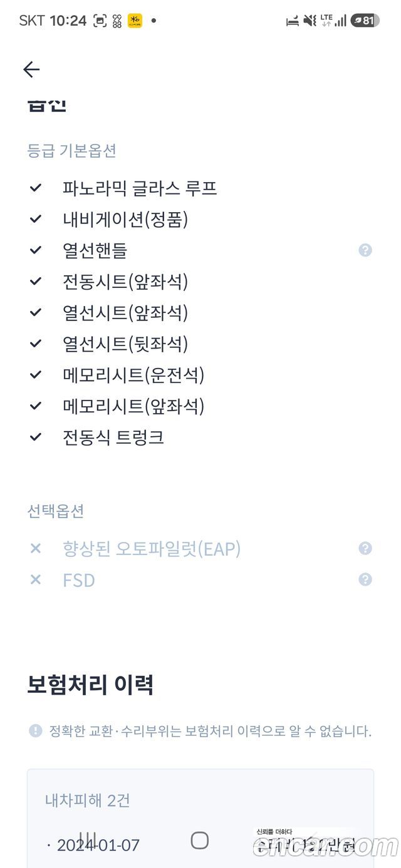
Task: Open help icon beside FSD option
Action: click(x=365, y=580)
